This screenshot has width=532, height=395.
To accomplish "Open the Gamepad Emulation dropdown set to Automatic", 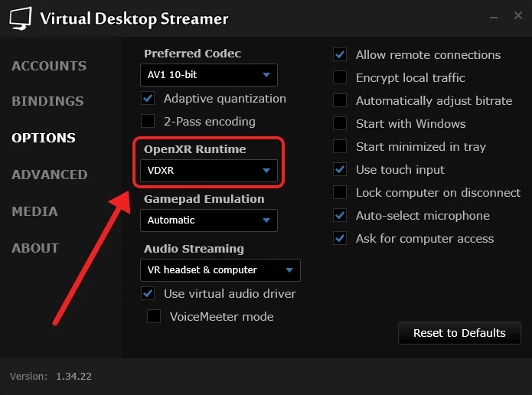I will [209, 220].
